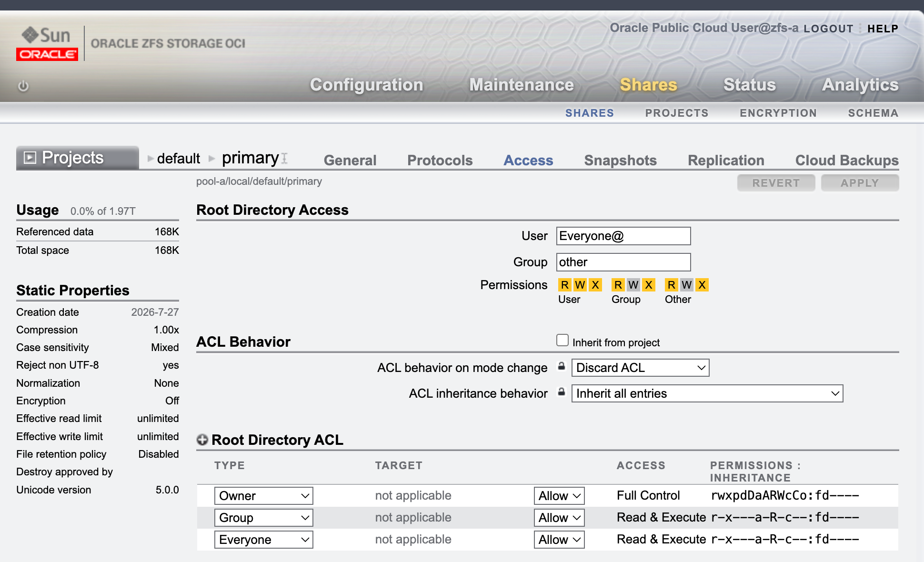Click the power icon under the logo
This screenshot has width=924, height=562.
(x=23, y=86)
